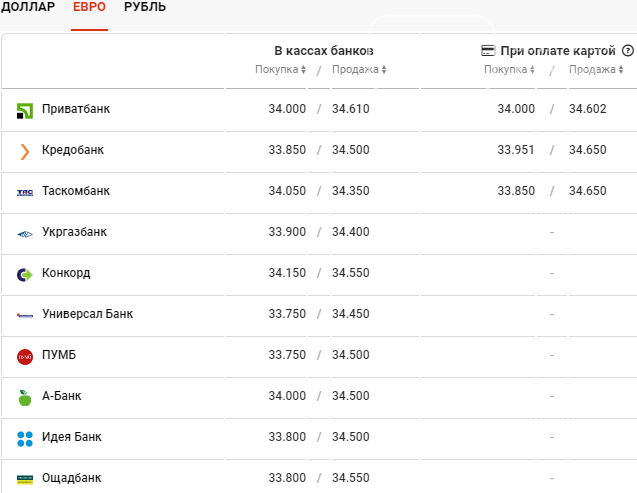Screen dimensions: 637x493
Task: Select the ЕВРО currency tab
Action: 89,7
